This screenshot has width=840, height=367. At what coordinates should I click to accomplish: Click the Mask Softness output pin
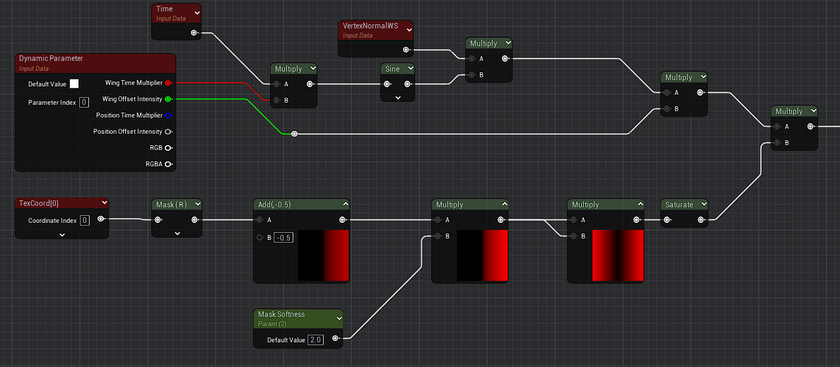(335, 339)
